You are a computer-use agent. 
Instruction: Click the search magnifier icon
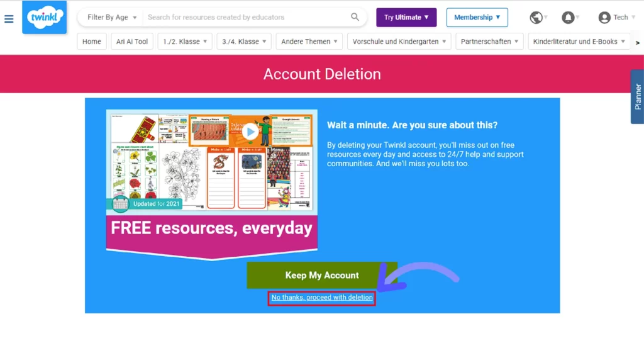(355, 17)
